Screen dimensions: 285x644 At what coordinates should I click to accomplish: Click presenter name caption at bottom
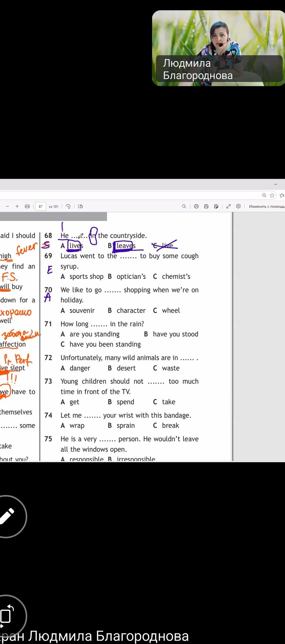[x=94, y=636]
